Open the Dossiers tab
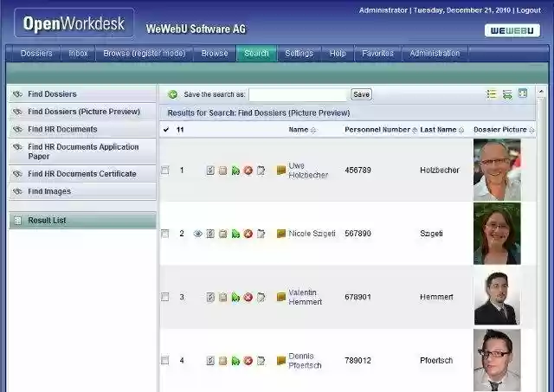Image resolution: width=554 pixels, height=392 pixels. 36,54
